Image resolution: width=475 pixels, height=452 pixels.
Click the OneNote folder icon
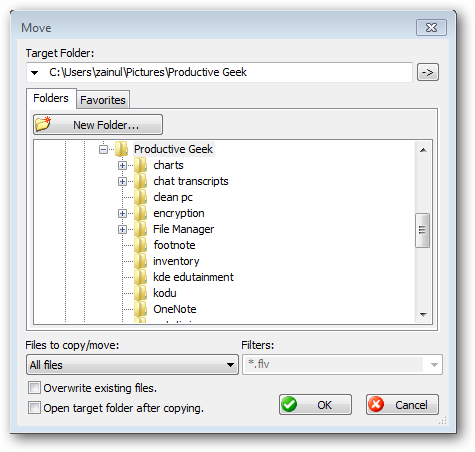pos(141,309)
